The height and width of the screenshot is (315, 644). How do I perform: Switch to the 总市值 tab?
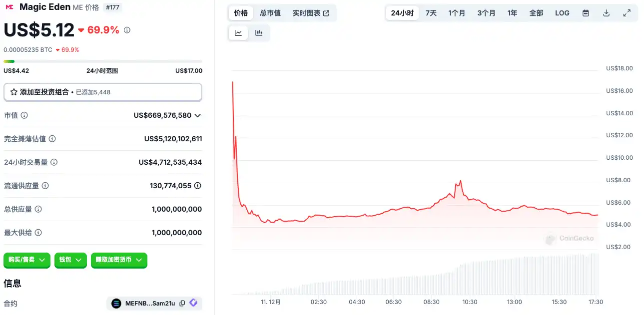click(x=270, y=13)
